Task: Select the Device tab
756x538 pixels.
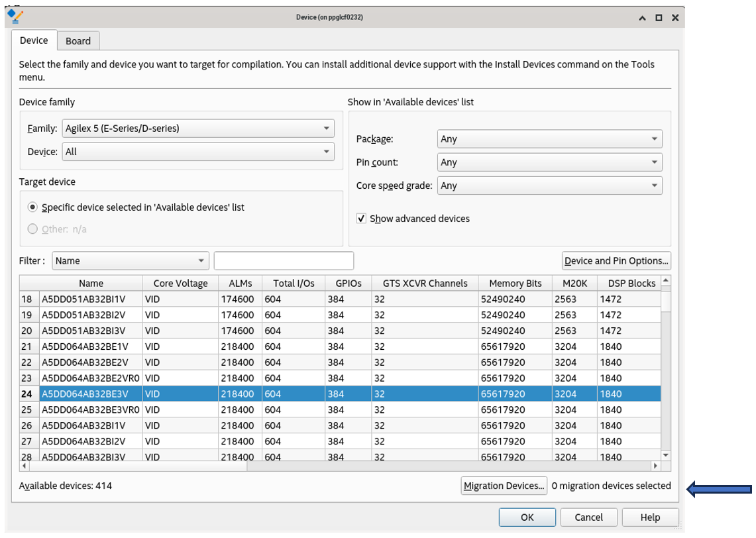Action: click(34, 40)
